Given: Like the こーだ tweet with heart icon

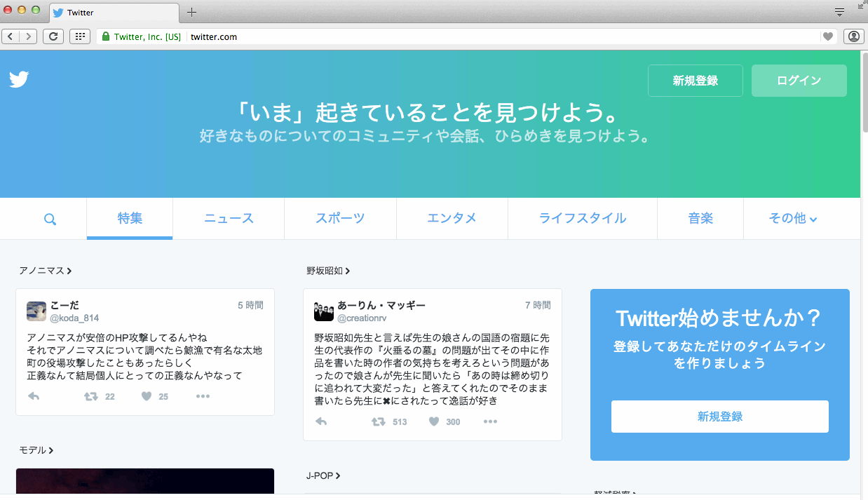Looking at the screenshot, I should click(147, 396).
